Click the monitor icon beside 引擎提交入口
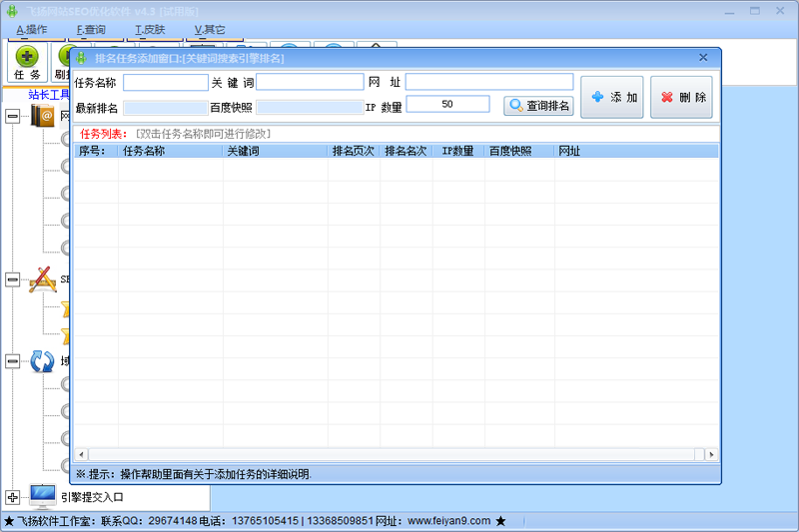The width and height of the screenshot is (799, 532). pyautogui.click(x=43, y=496)
